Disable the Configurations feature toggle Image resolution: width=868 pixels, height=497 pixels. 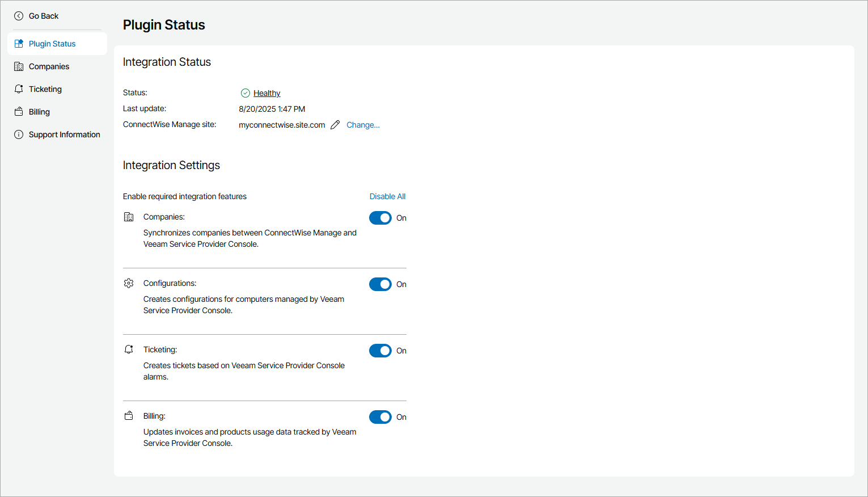[x=380, y=284]
